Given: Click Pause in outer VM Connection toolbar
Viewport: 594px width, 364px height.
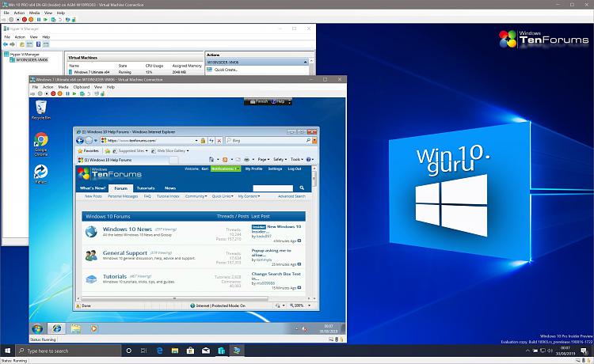Looking at the screenshot, I should tap(38, 19).
